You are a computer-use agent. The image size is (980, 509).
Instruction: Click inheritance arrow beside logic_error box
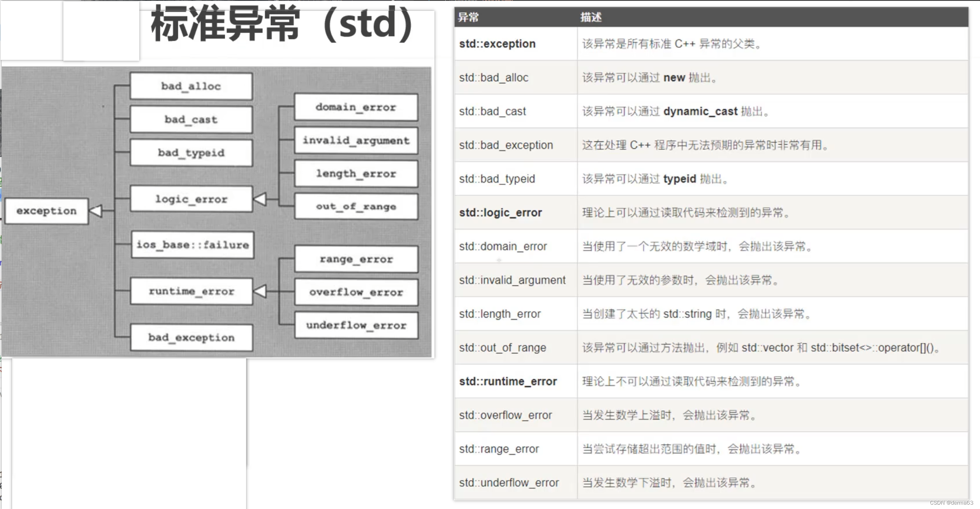point(260,199)
